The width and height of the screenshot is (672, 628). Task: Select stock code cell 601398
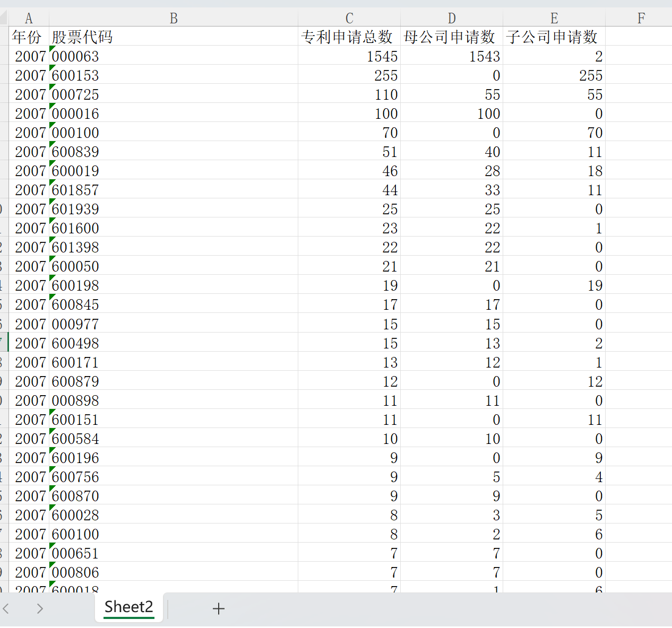tap(174, 246)
